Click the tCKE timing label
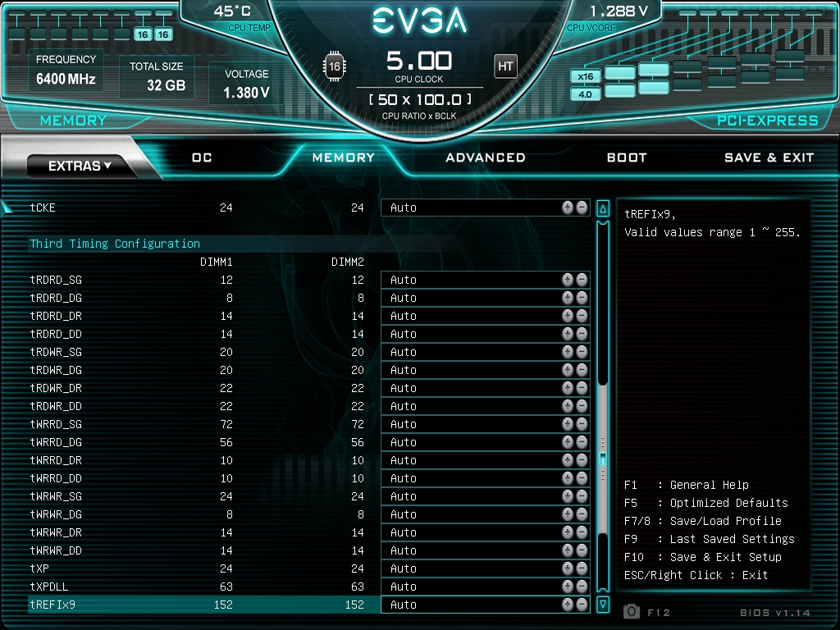 (43, 208)
